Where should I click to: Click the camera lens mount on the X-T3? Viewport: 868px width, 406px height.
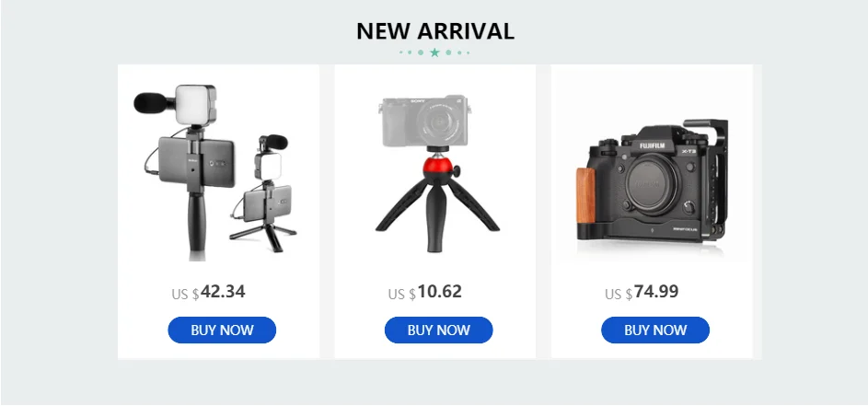pyautogui.click(x=653, y=183)
